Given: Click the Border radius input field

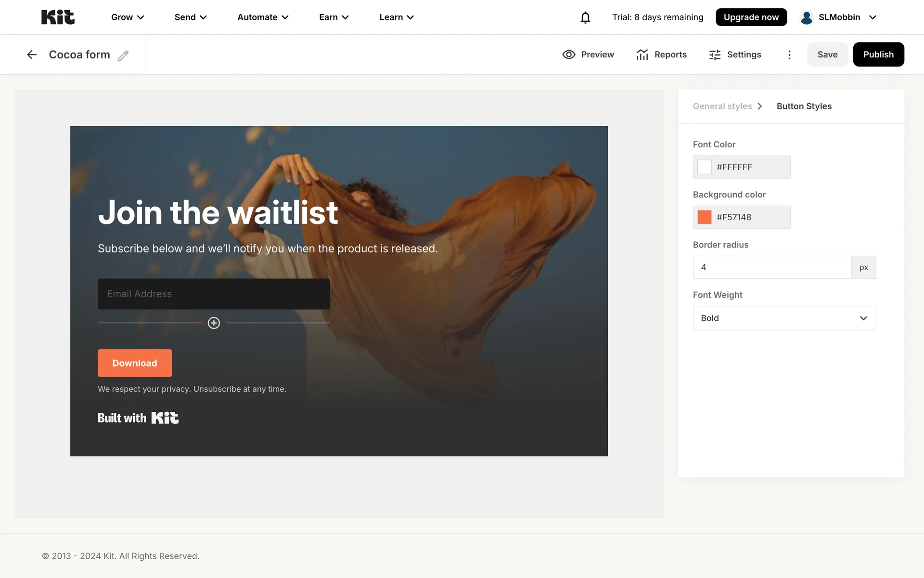Looking at the screenshot, I should [772, 267].
